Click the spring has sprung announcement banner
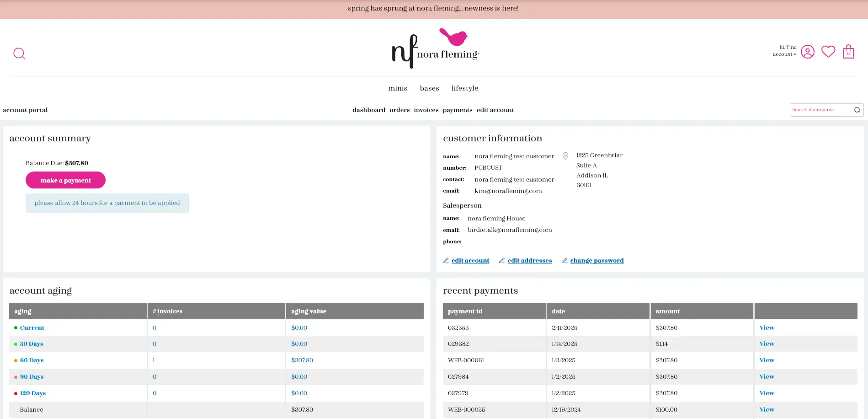The height and width of the screenshot is (419, 868). (433, 9)
